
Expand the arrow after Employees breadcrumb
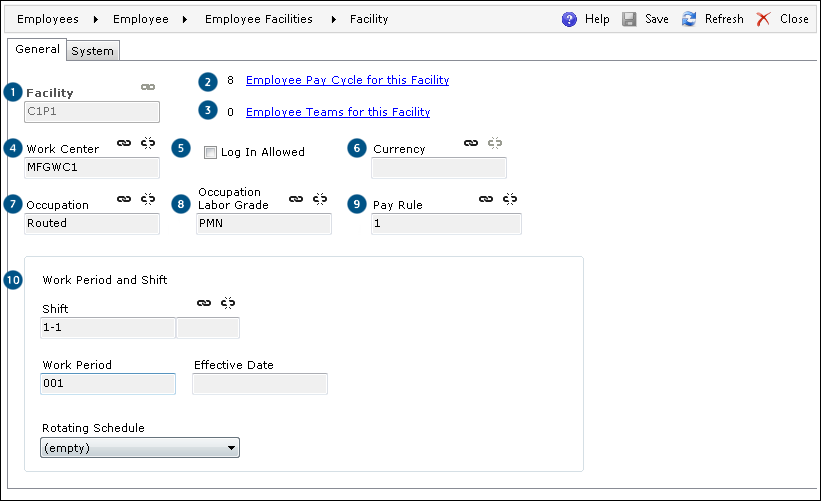pyautogui.click(x=96, y=19)
